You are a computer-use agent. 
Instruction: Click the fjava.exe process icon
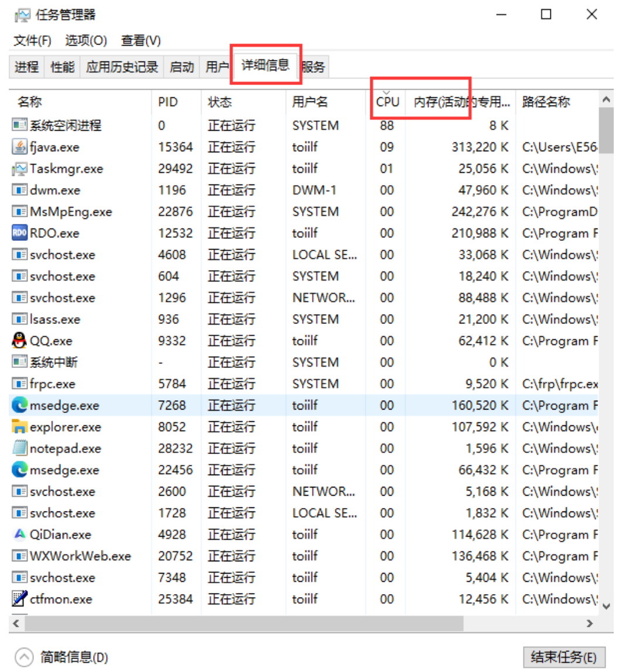click(20, 147)
